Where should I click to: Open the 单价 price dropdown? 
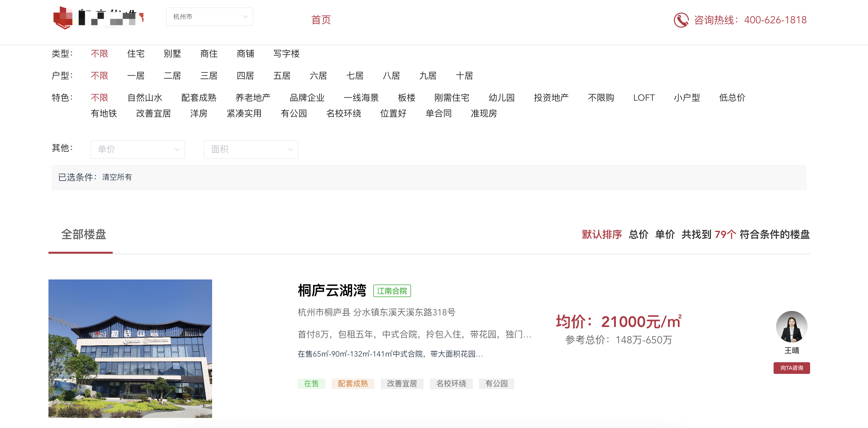138,149
